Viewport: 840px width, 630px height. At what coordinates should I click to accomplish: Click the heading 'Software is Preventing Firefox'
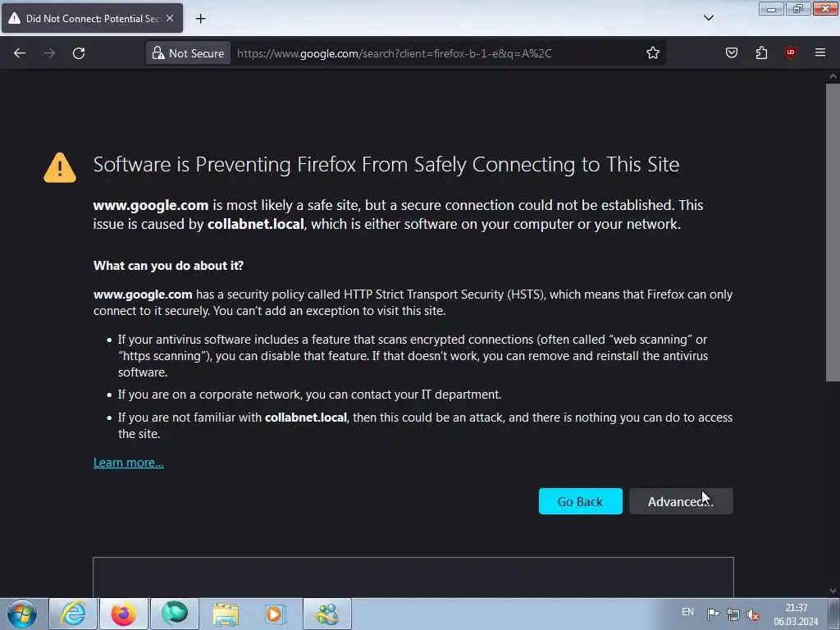click(x=386, y=164)
